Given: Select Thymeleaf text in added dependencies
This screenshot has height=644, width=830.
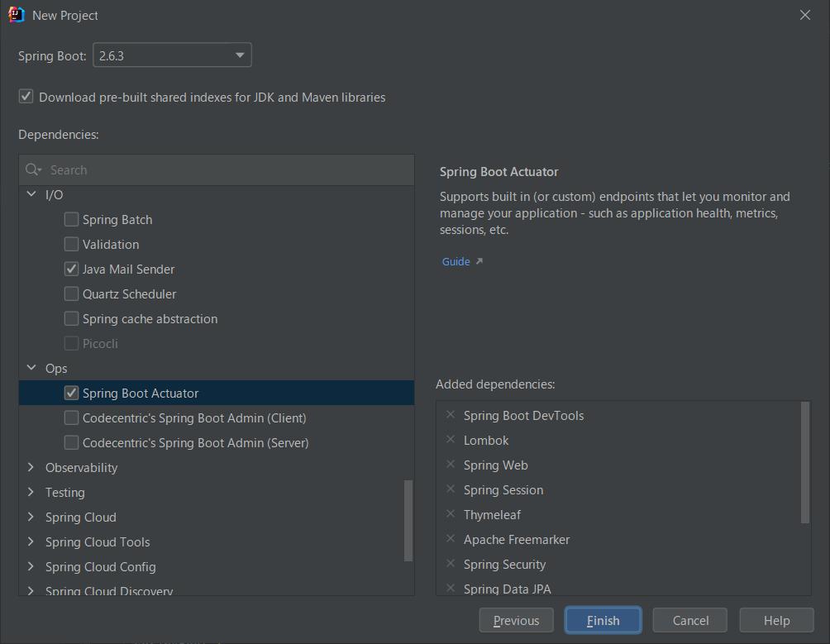Looking at the screenshot, I should 492,515.
